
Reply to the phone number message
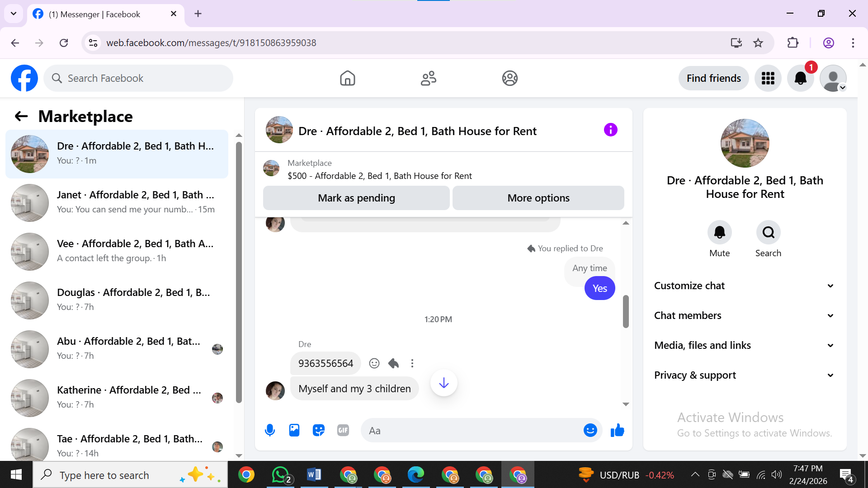coord(393,363)
